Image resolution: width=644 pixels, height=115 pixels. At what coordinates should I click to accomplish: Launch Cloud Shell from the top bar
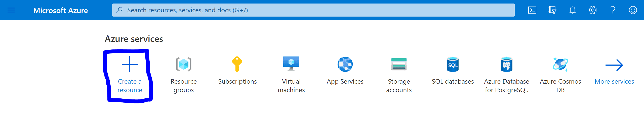pos(532,10)
